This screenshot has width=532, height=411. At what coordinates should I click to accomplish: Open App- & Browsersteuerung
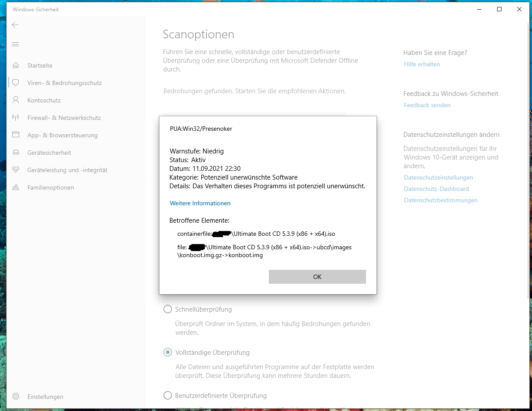[x=62, y=135]
